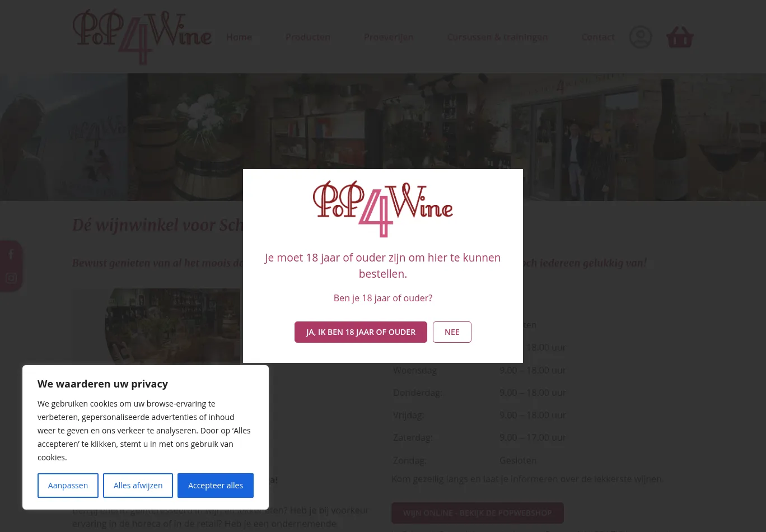Open the user account icon
The height and width of the screenshot is (532, 766).
640,37
